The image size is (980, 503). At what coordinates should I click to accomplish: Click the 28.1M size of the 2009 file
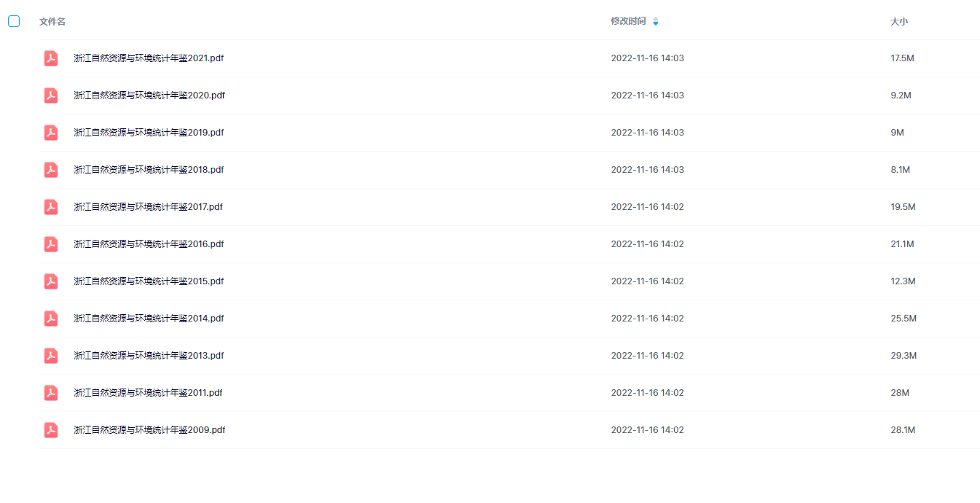[903, 430]
